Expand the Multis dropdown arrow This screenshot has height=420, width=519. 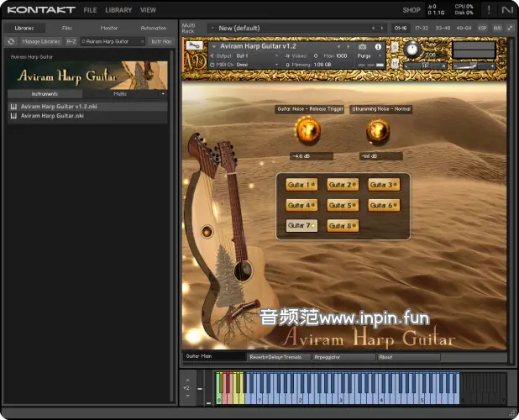click(163, 94)
